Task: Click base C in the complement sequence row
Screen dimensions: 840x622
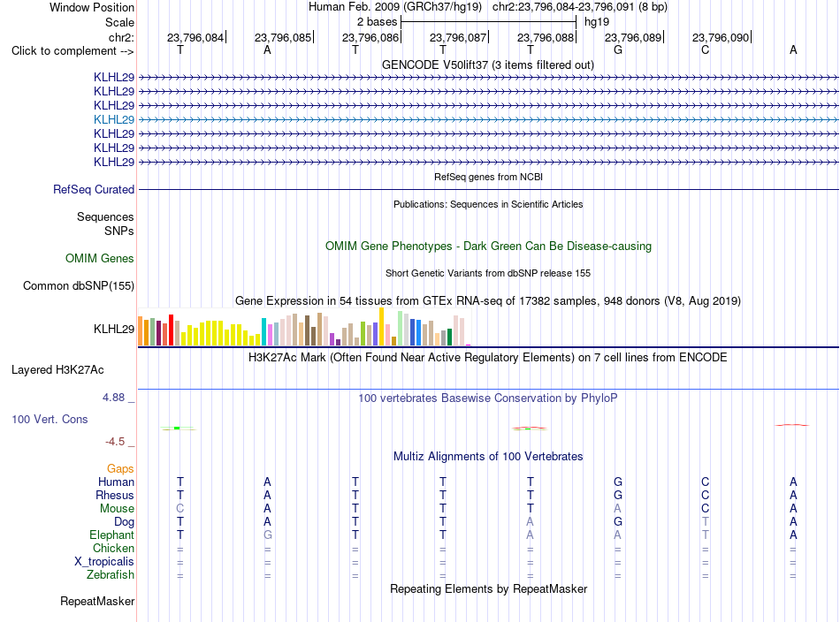Action: click(x=705, y=49)
